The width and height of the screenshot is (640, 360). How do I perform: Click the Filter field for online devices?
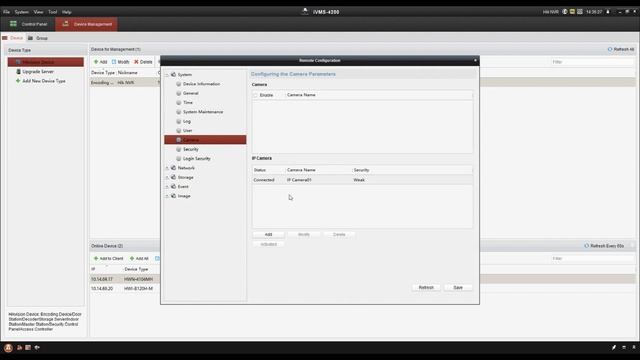[x=592, y=258]
